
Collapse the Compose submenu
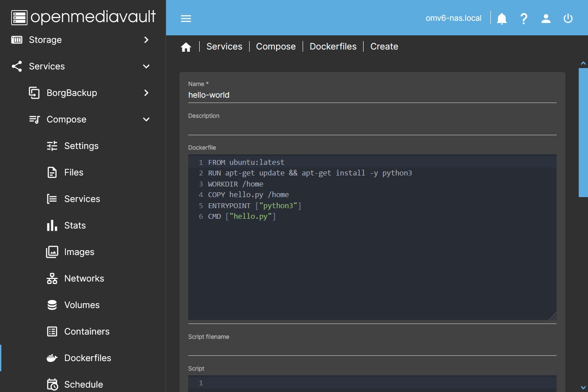coord(146,119)
